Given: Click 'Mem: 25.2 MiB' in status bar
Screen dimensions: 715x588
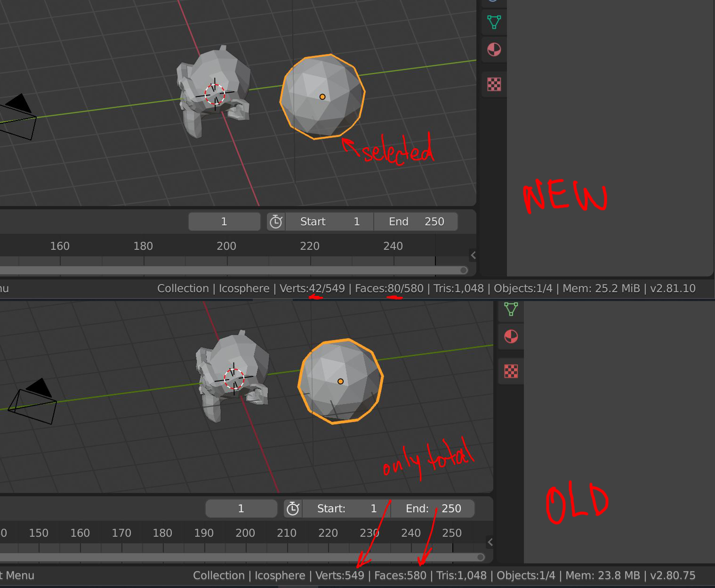Looking at the screenshot, I should (x=601, y=288).
